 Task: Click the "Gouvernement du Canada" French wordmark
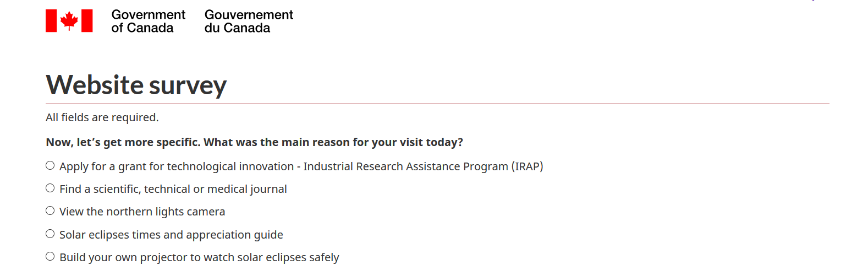tap(249, 21)
